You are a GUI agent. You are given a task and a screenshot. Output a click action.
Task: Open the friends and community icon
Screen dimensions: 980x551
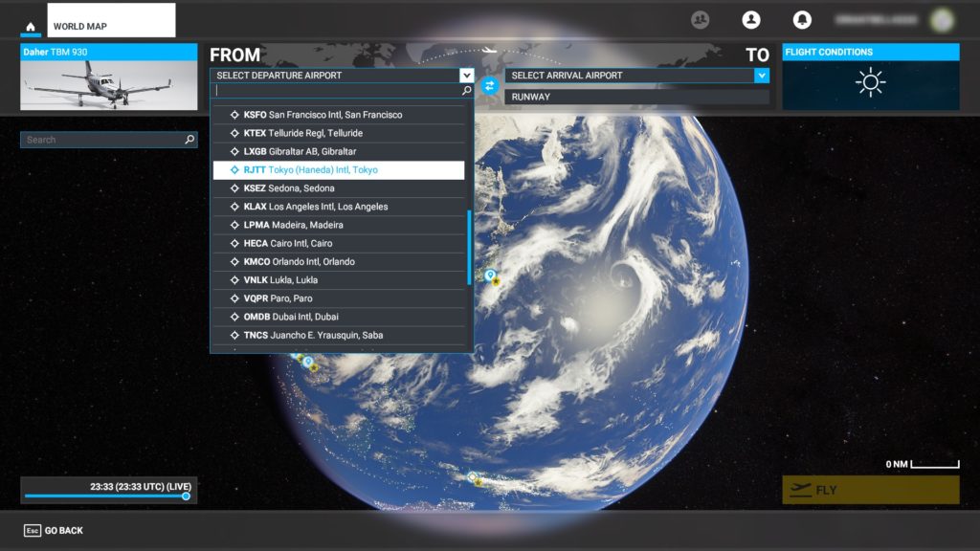point(700,20)
